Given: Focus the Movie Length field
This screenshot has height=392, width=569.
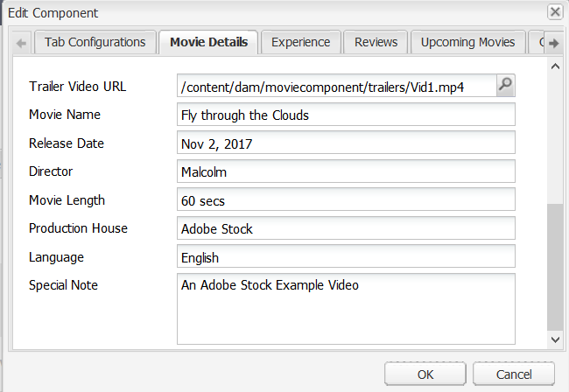Looking at the screenshot, I should [x=346, y=200].
